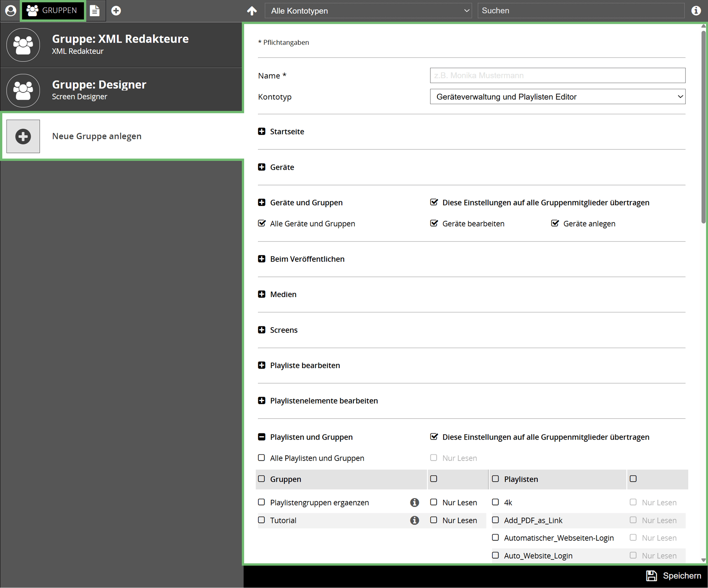Image resolution: width=708 pixels, height=588 pixels.
Task: Check Auto_Website_Login playlist
Action: [495, 555]
